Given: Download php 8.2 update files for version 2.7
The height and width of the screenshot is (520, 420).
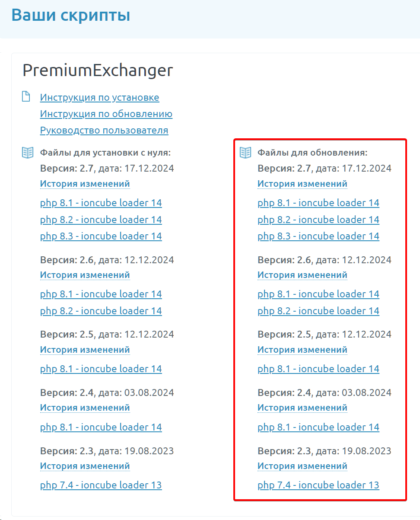Looking at the screenshot, I should 318,220.
